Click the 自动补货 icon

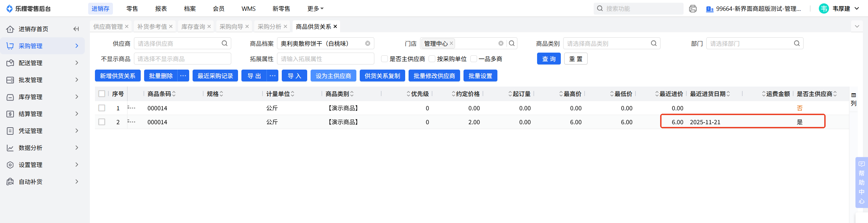point(10,182)
